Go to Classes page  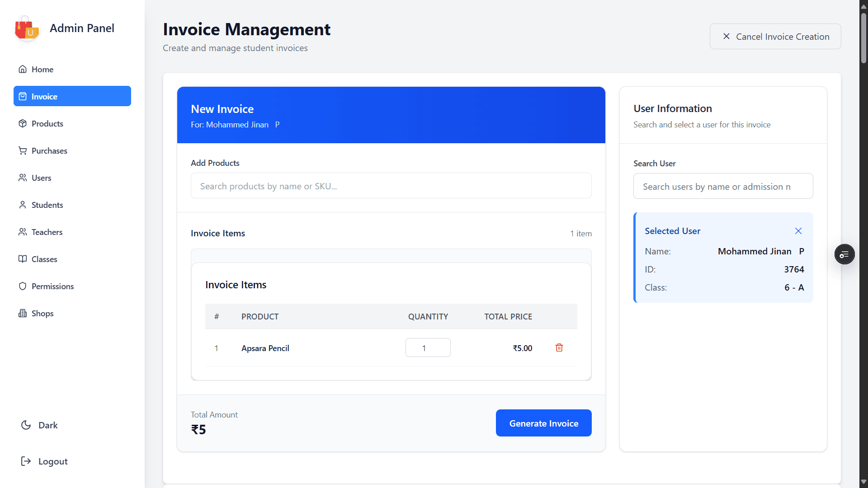coord(72,259)
